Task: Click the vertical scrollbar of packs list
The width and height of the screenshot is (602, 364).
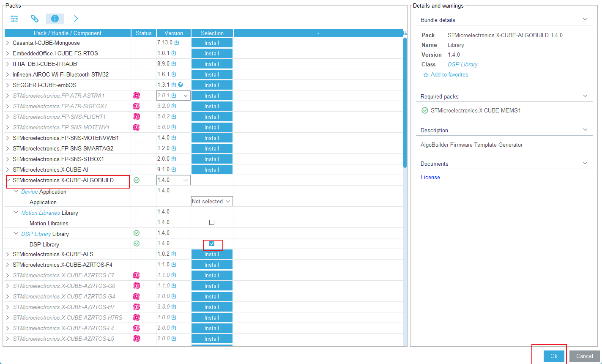Action: pos(405,103)
